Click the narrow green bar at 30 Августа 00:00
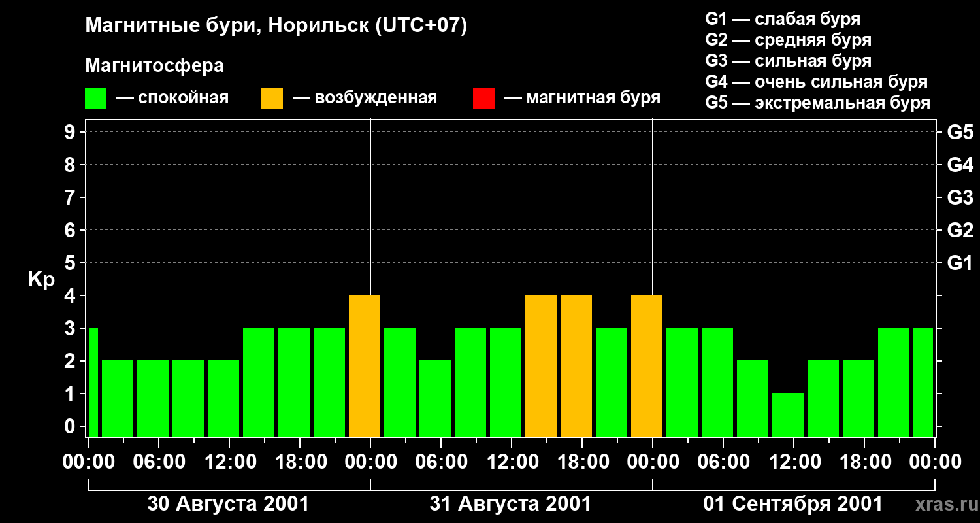 tap(93, 382)
